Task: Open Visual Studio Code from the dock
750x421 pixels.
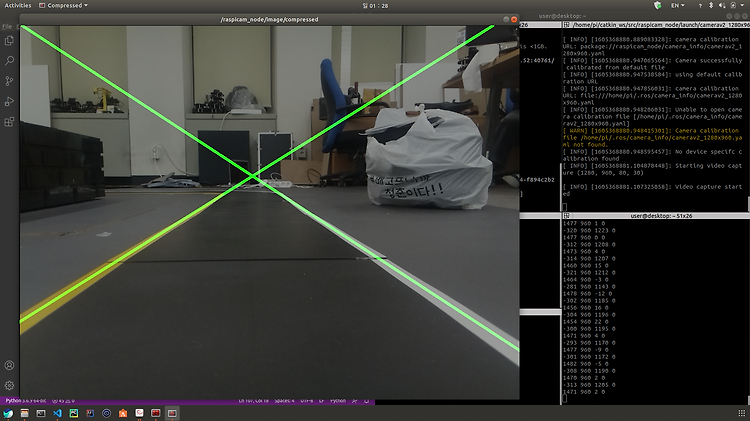Action: click(x=57, y=413)
